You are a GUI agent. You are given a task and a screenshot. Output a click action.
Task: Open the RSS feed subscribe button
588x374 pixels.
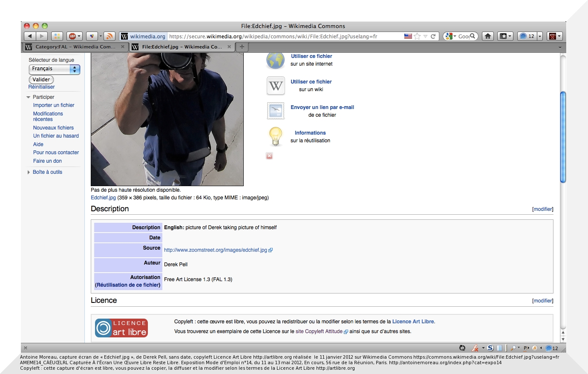[x=110, y=36]
